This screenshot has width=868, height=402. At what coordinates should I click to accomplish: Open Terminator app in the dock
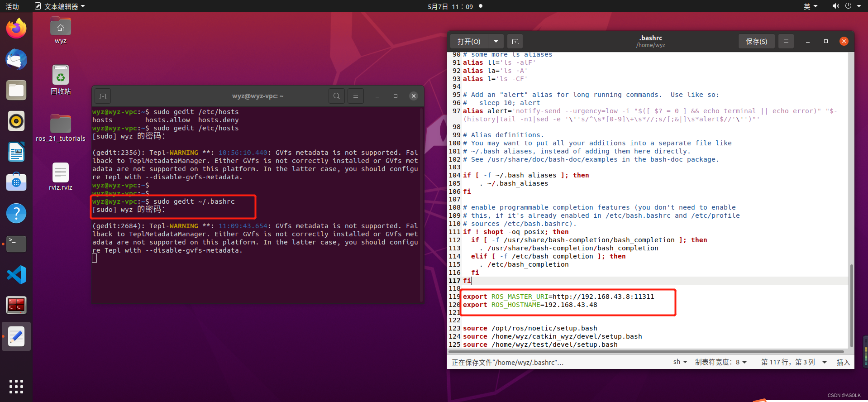click(16, 305)
